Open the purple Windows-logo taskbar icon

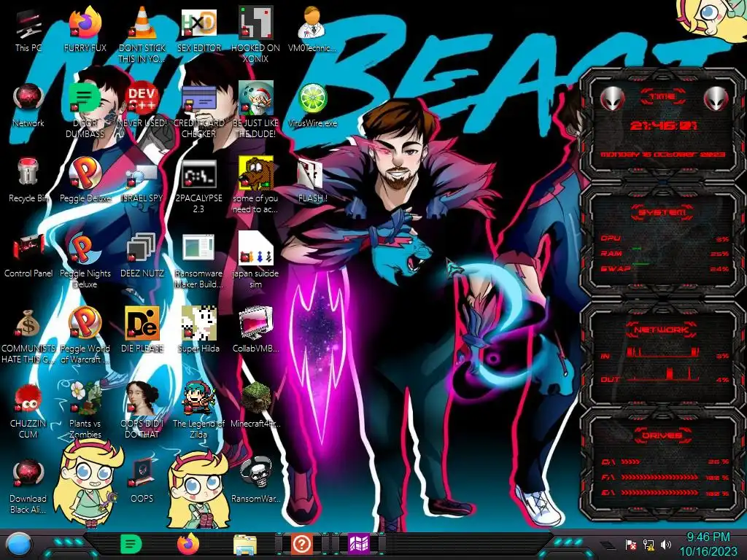(359, 544)
